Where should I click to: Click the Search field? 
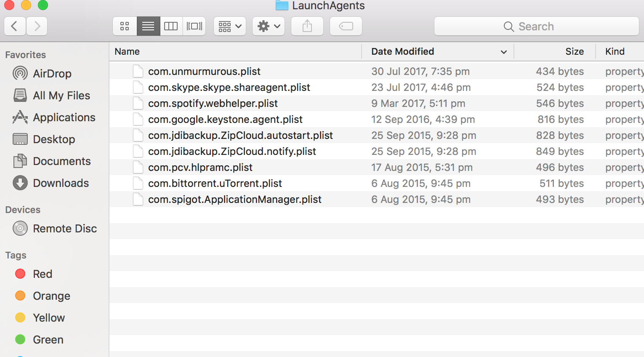coord(537,27)
